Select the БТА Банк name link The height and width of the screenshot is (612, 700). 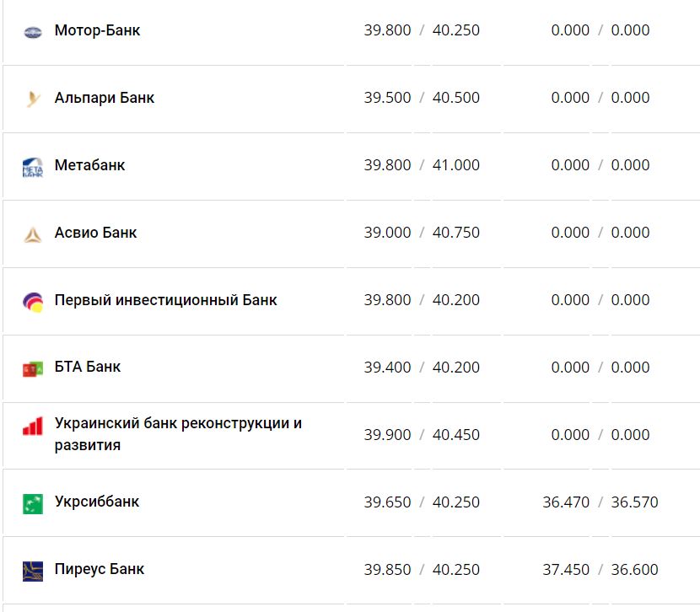coord(87,367)
